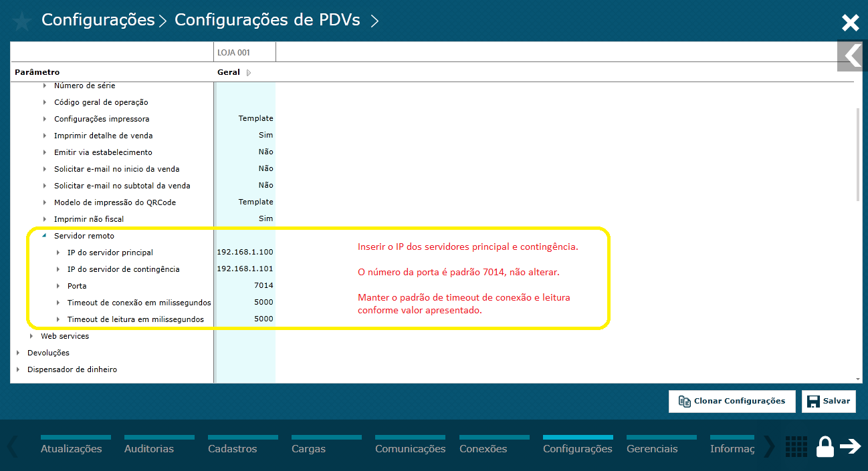Screen dimensions: 868x471
Task: Select the Configurações menu item
Action: click(577, 449)
